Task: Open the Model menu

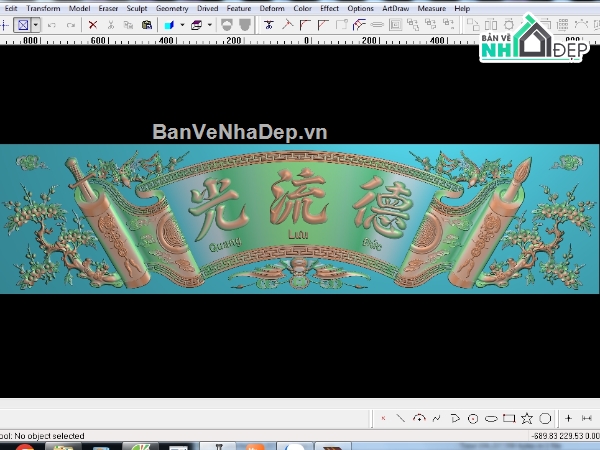Action: (79, 8)
